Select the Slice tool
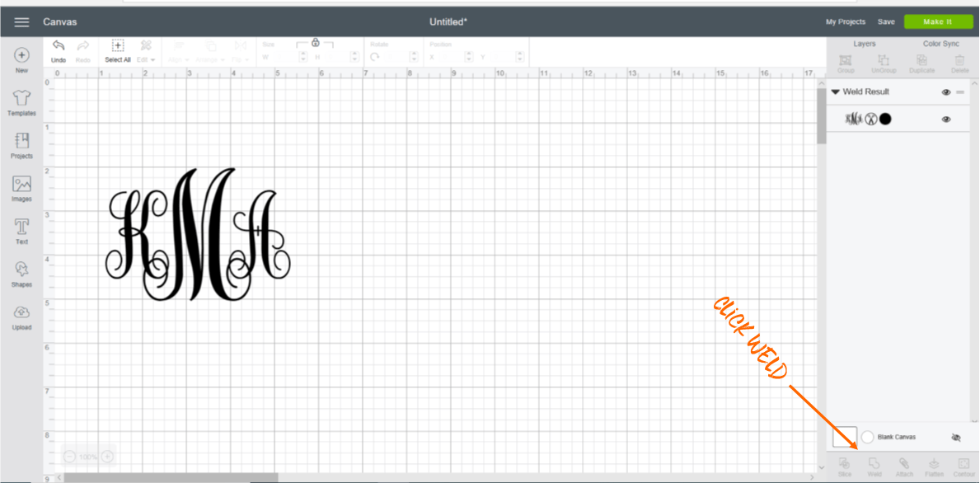This screenshot has width=980, height=483. (x=845, y=467)
